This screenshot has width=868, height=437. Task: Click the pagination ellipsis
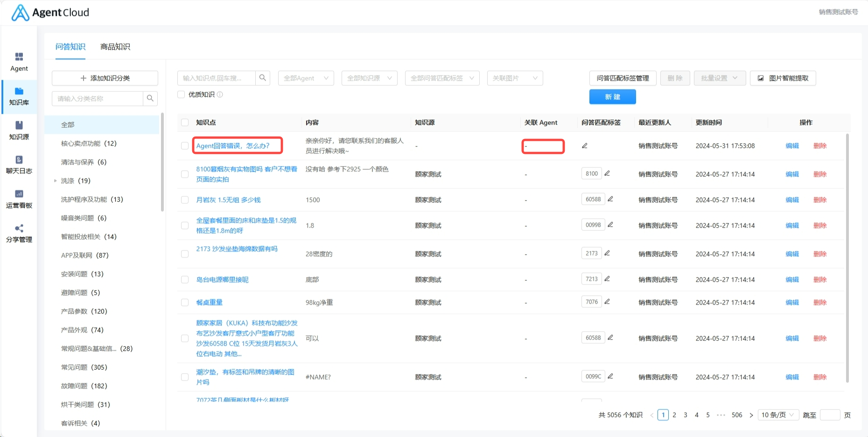click(x=721, y=415)
